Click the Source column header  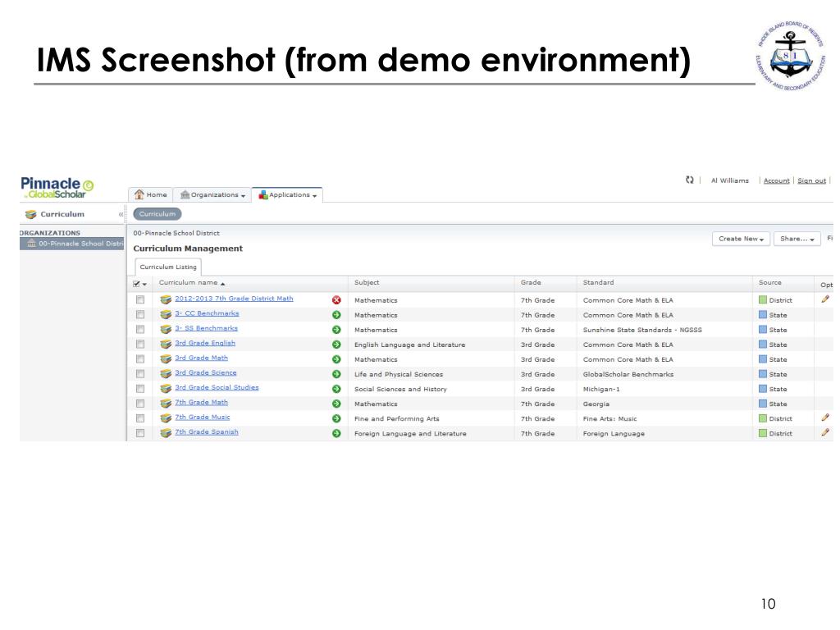click(x=769, y=282)
